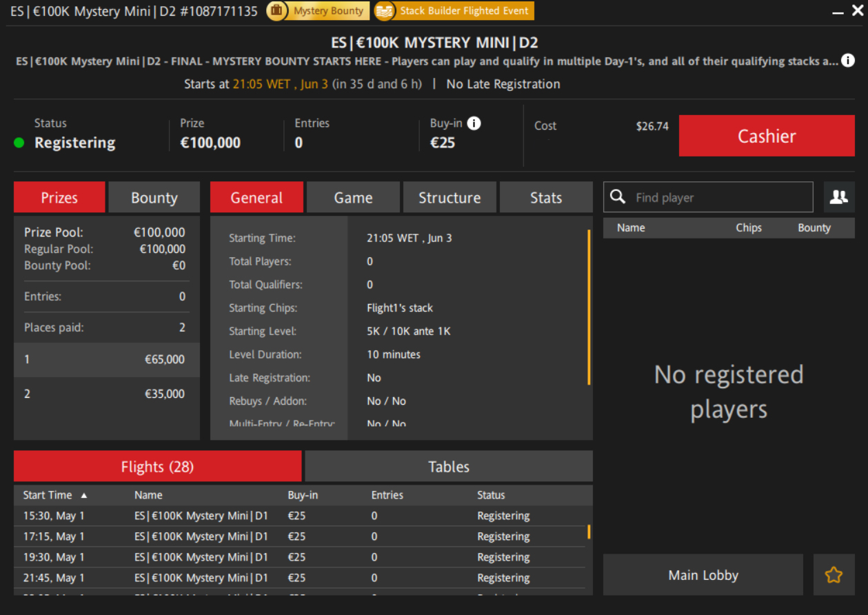Click the magnifier icon in player search
The image size is (868, 615).
[x=618, y=197]
